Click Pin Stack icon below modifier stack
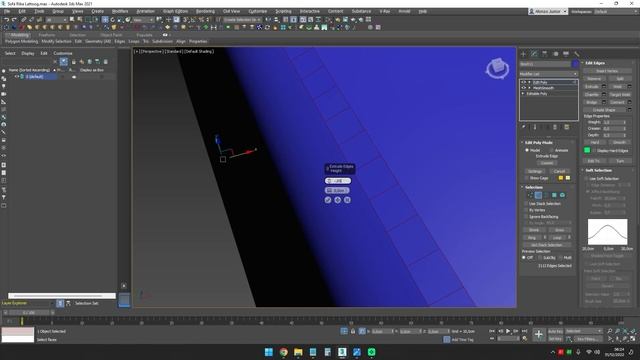Image resolution: width=640 pixels, height=360 pixels. (x=524, y=127)
